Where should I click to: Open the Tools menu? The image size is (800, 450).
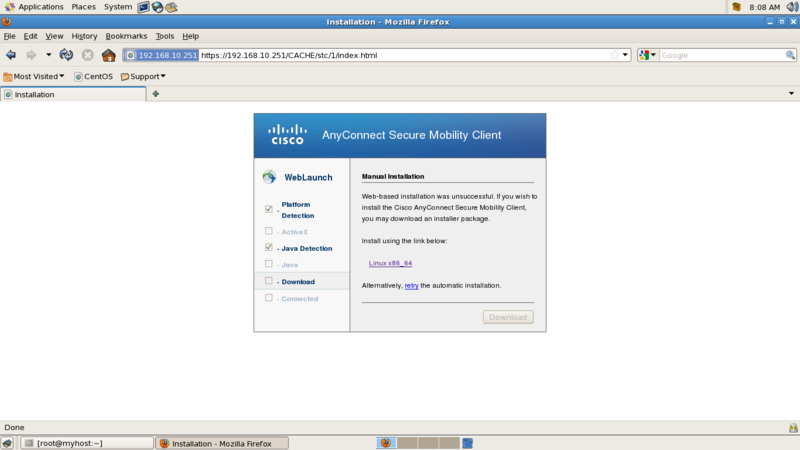[164, 36]
